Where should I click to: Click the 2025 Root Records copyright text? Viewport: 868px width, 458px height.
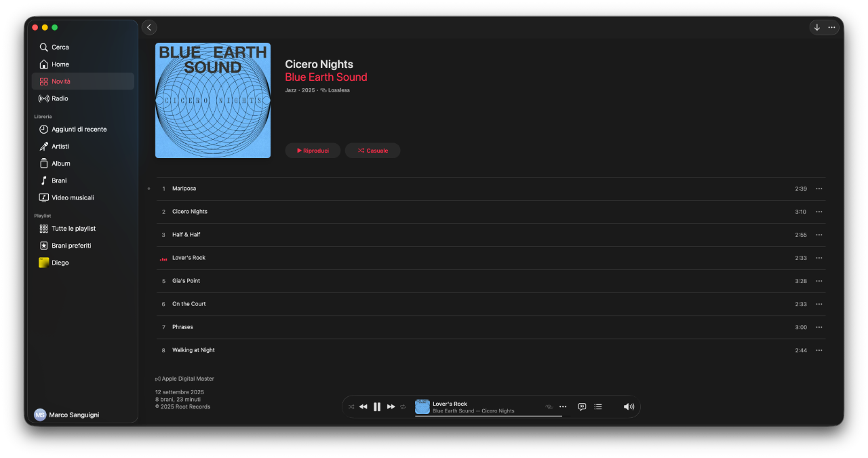click(183, 407)
